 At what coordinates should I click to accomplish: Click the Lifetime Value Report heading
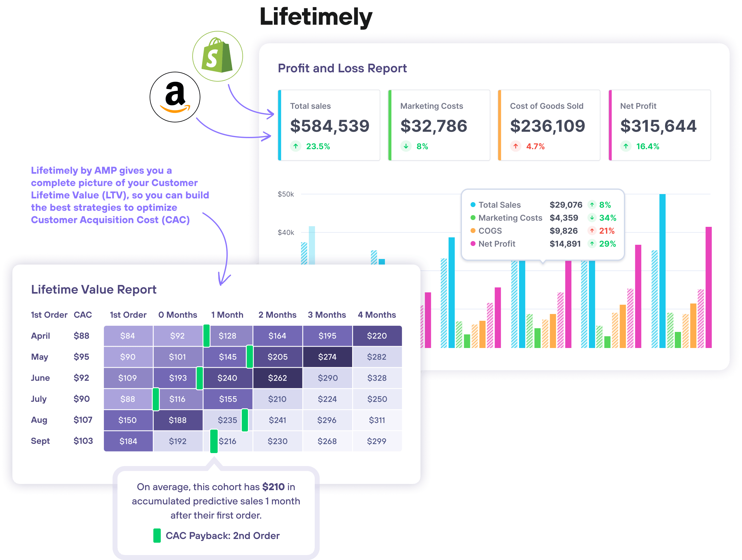click(x=94, y=290)
